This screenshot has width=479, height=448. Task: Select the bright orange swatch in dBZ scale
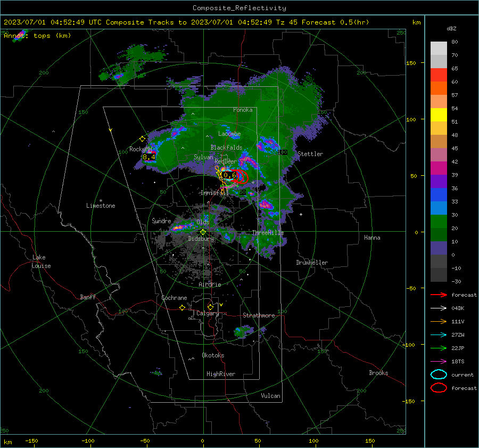point(439,88)
